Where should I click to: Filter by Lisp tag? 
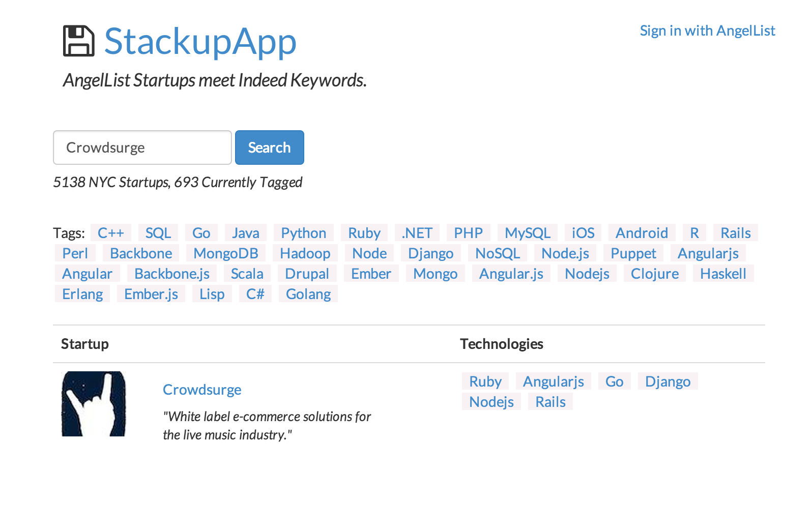click(x=212, y=294)
